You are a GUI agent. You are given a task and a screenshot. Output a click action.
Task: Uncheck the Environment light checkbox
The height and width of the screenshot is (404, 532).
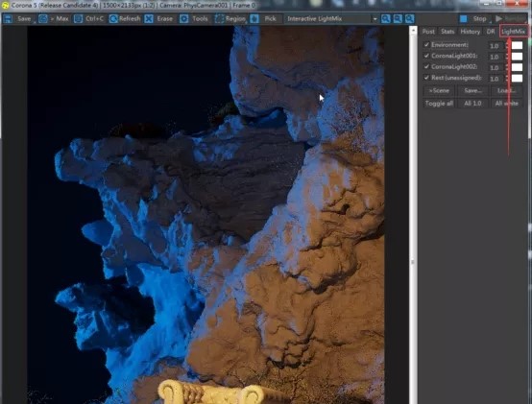(426, 45)
